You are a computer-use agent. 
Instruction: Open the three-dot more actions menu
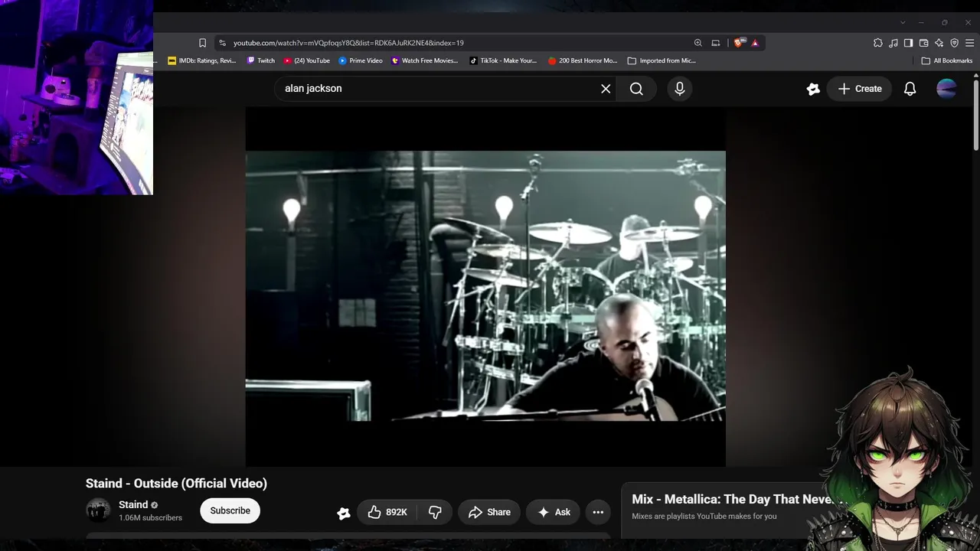click(598, 512)
